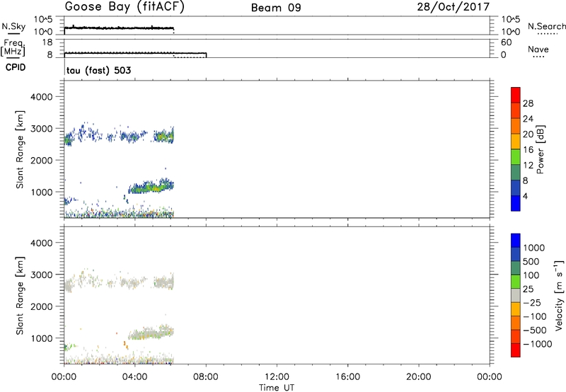The width and height of the screenshot is (566, 392).
Task: Click the 'Time UT' axis title
Action: click(x=277, y=388)
